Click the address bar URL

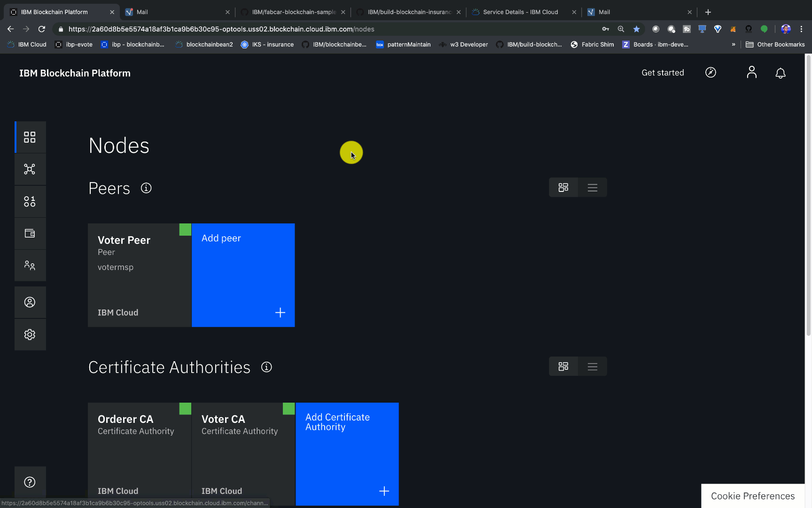pos(221,29)
